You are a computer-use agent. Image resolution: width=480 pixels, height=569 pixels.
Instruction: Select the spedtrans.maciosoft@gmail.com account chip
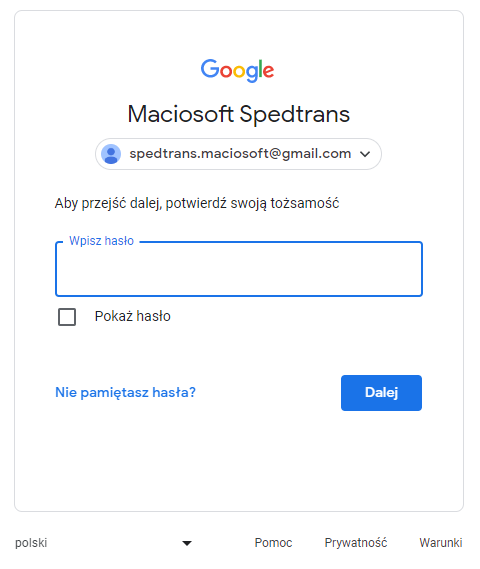238,154
